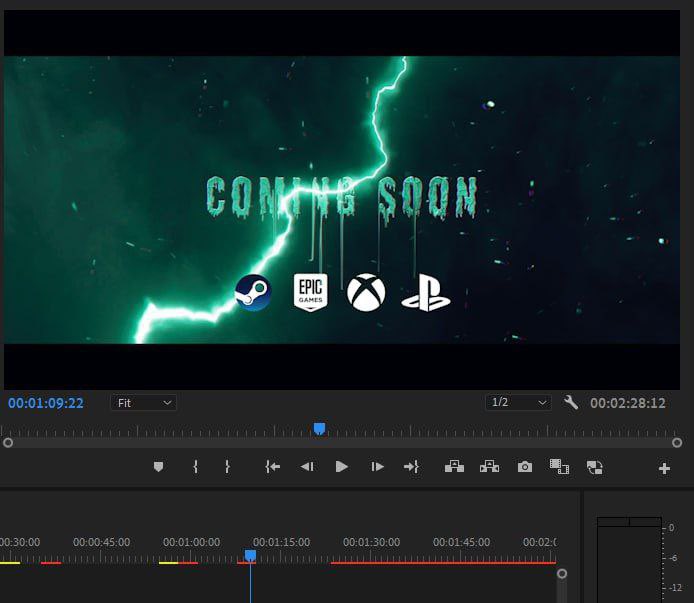Open the Fit zoom level dropdown
The image size is (694, 603).
(x=143, y=403)
